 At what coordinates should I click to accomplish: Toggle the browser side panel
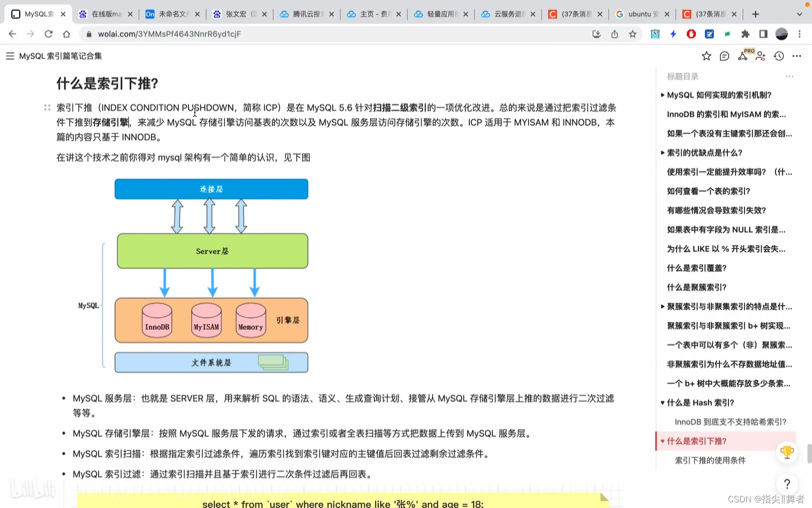point(763,34)
